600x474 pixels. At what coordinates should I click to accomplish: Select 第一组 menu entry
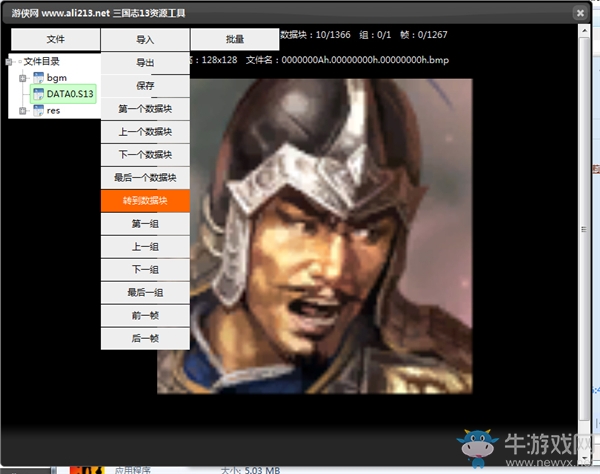[x=145, y=223]
